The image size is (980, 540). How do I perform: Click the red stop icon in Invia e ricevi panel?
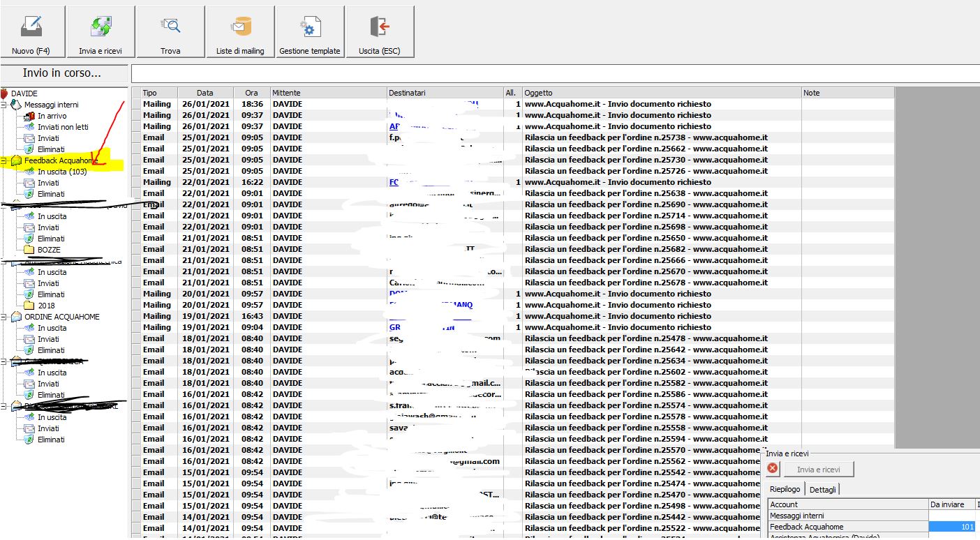773,469
